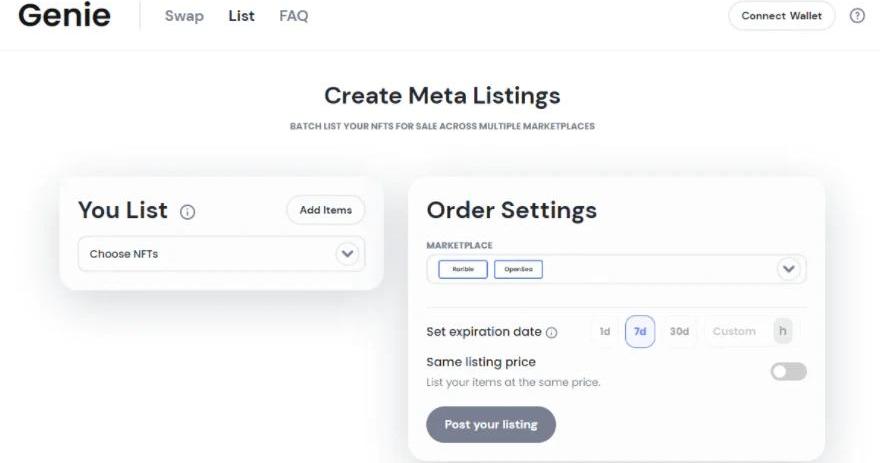Click the Add Items button

(326, 210)
